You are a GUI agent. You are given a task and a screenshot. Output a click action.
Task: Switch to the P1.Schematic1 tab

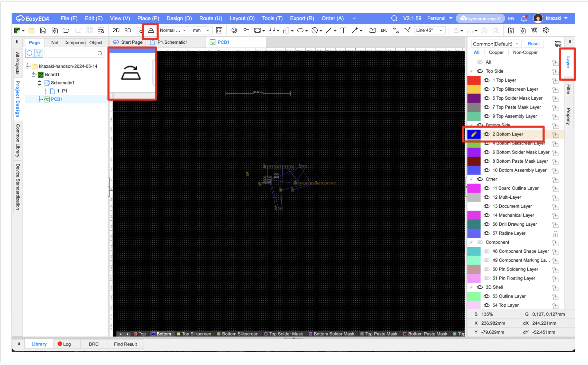click(x=172, y=42)
